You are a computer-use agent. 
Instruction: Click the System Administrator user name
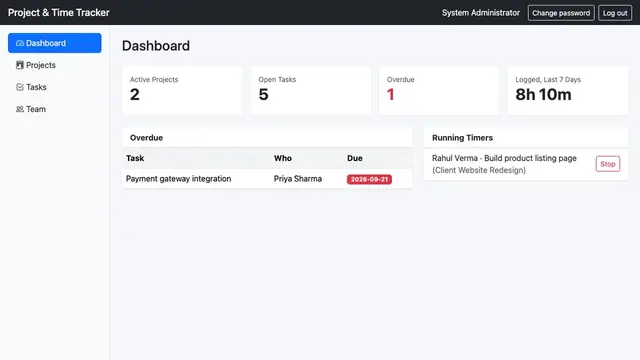[481, 13]
